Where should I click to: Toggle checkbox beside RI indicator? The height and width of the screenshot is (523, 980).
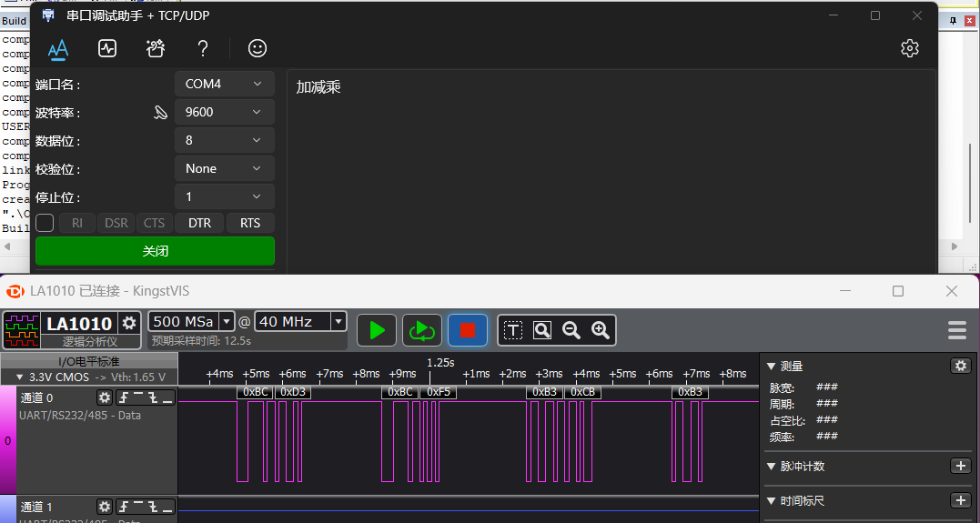click(45, 223)
